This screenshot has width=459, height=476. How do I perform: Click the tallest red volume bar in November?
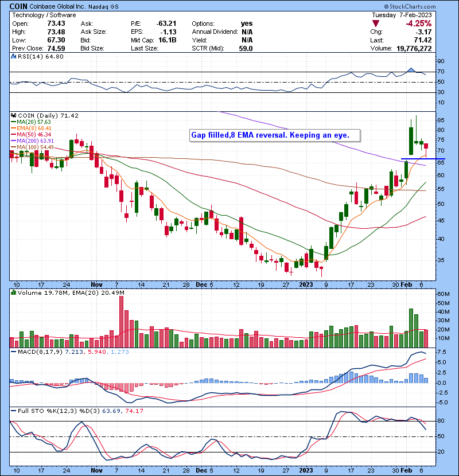pos(121,322)
